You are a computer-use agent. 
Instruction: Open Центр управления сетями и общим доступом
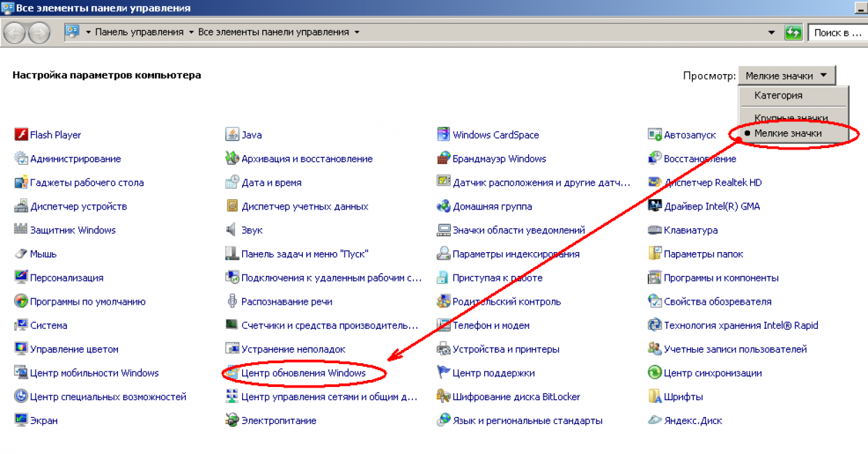(x=329, y=397)
